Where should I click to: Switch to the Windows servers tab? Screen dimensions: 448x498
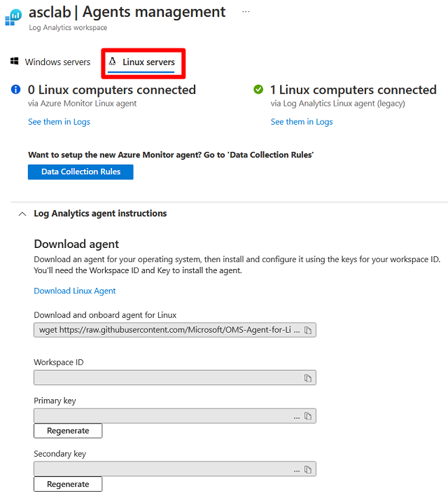tap(50, 62)
